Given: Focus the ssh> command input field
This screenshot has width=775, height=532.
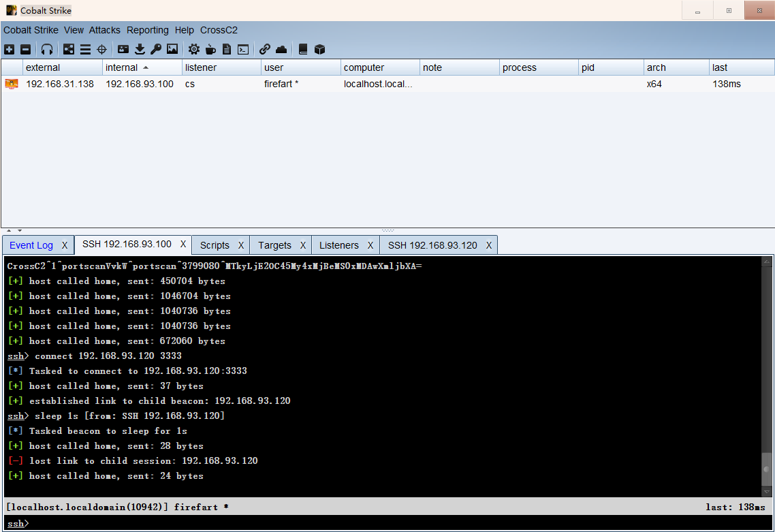Looking at the screenshot, I should (387, 523).
